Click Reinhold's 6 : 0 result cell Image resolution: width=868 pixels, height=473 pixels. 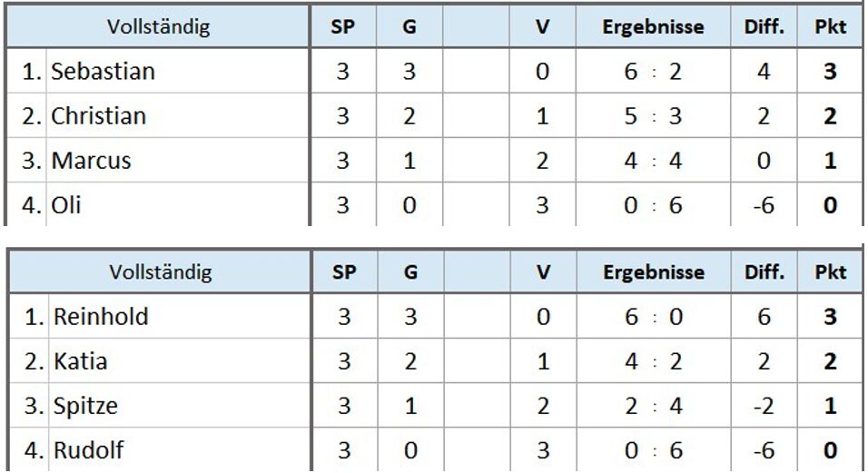pos(652,317)
